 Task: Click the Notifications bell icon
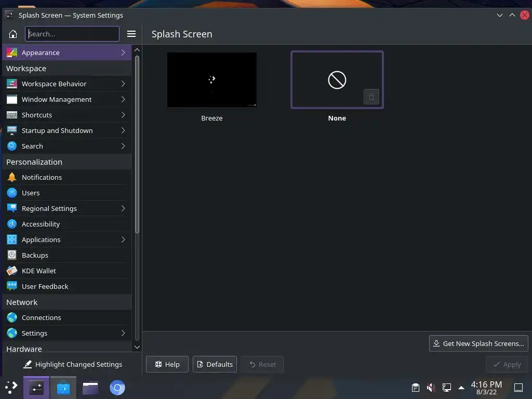click(12, 177)
